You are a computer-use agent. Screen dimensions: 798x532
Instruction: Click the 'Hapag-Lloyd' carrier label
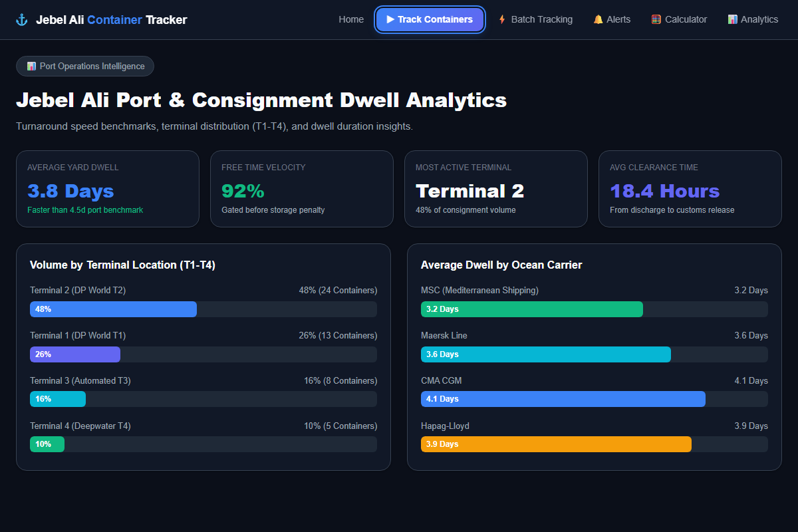click(x=445, y=426)
